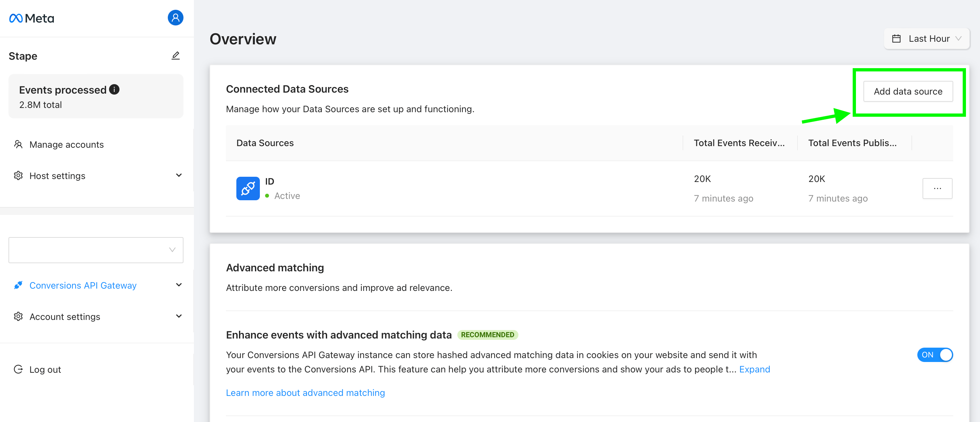Click the Host settings gear icon

pyautogui.click(x=18, y=176)
